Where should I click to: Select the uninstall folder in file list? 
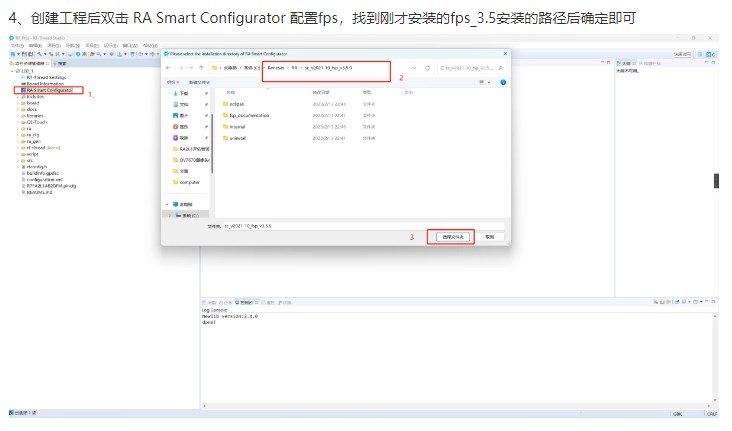click(234, 138)
